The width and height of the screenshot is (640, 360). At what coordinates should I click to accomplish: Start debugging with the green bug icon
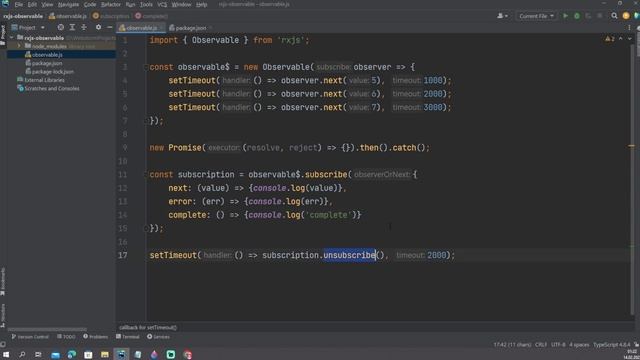tap(577, 16)
